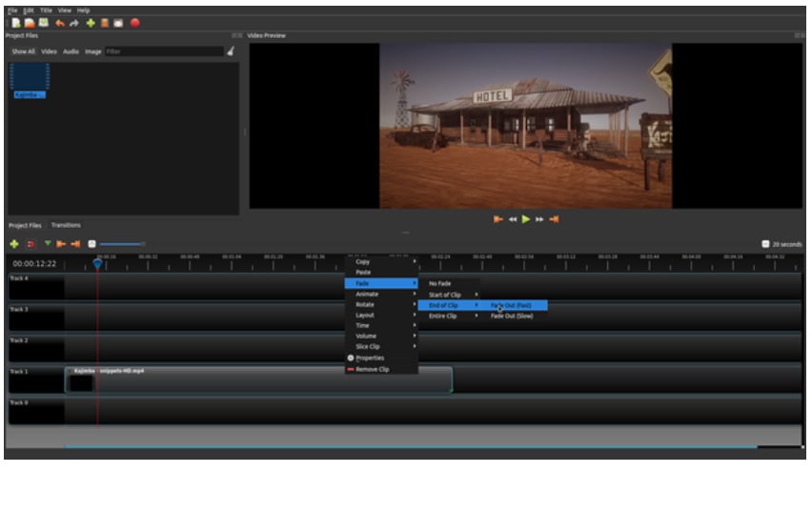The height and width of the screenshot is (513, 812).
Task: Click the orange film-strip icon in the main toolbar
Action: click(105, 23)
